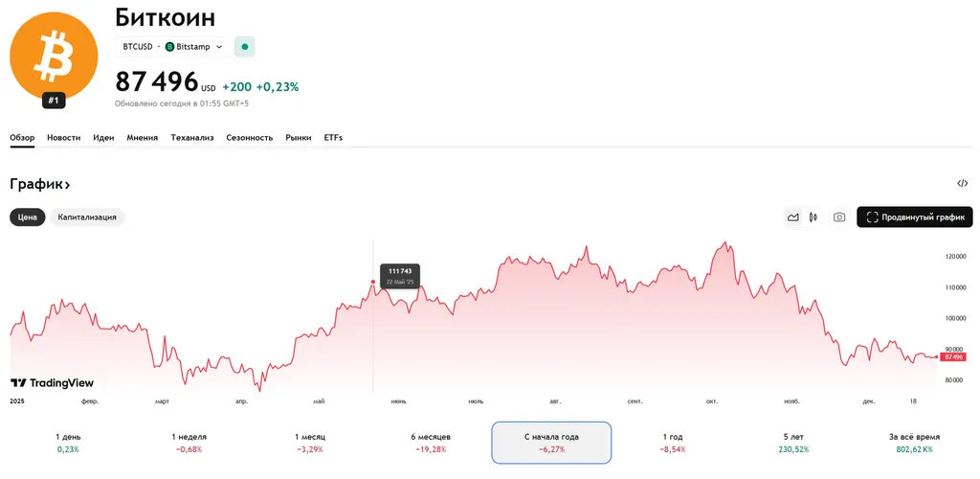This screenshot has width=980, height=479.
Task: Open the Продвинутый график button
Action: pos(914,217)
